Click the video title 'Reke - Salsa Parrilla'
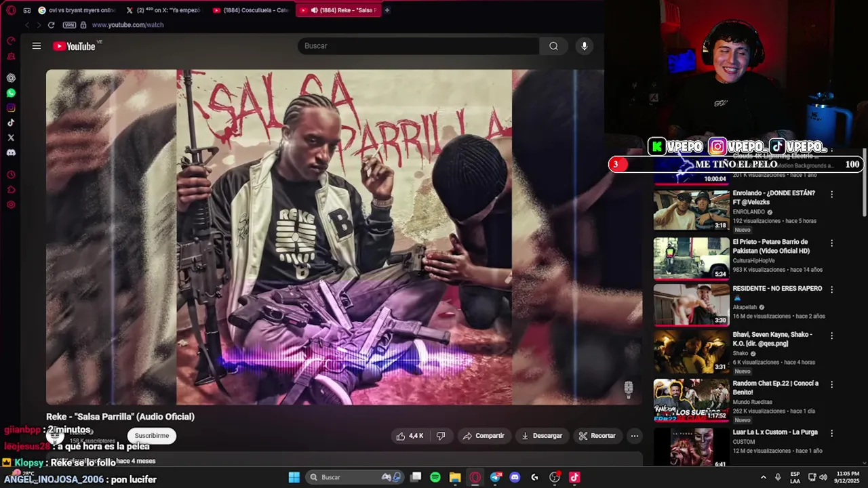The height and width of the screenshot is (488, 868). pyautogui.click(x=120, y=417)
